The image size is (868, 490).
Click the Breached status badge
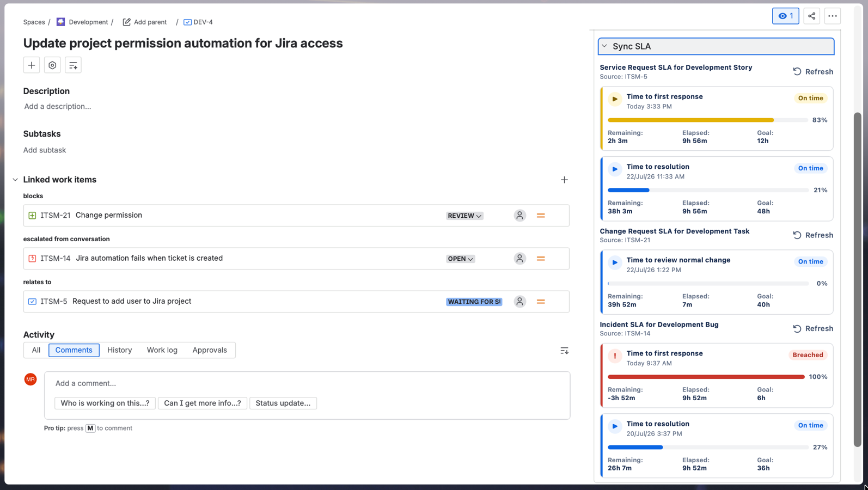click(x=808, y=355)
